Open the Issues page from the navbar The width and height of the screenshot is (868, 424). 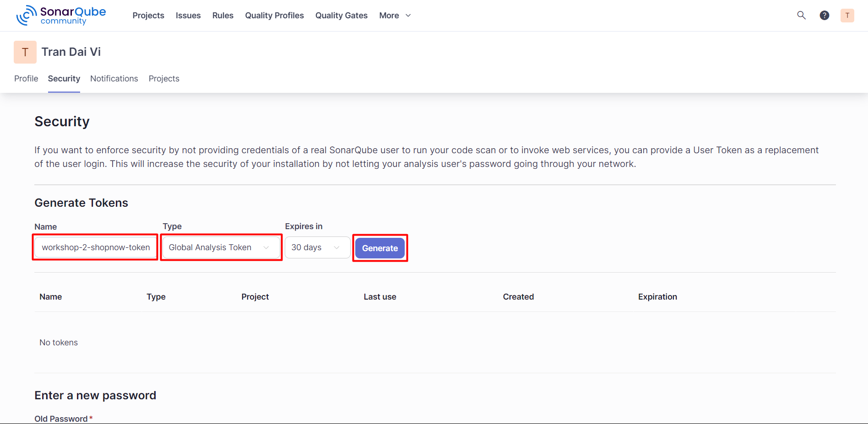click(x=188, y=15)
